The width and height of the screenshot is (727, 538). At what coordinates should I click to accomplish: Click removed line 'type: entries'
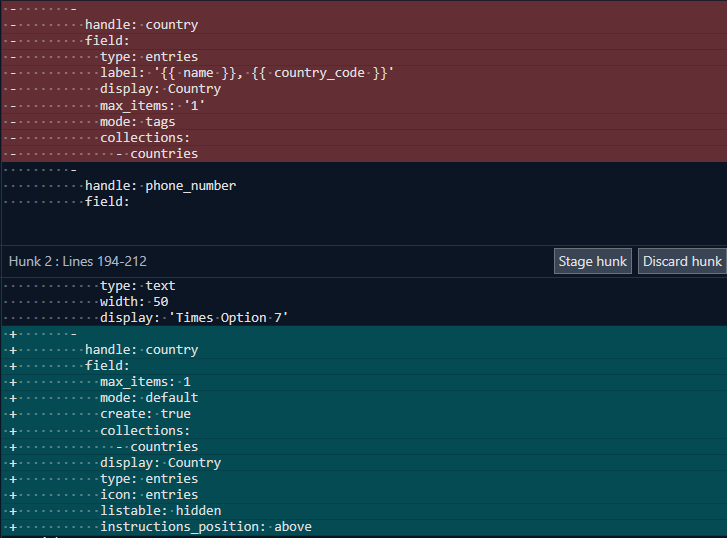coord(364,57)
